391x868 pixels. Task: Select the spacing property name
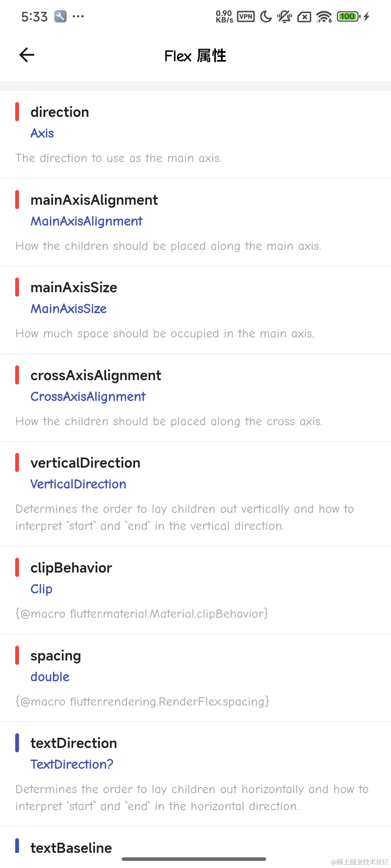point(56,656)
